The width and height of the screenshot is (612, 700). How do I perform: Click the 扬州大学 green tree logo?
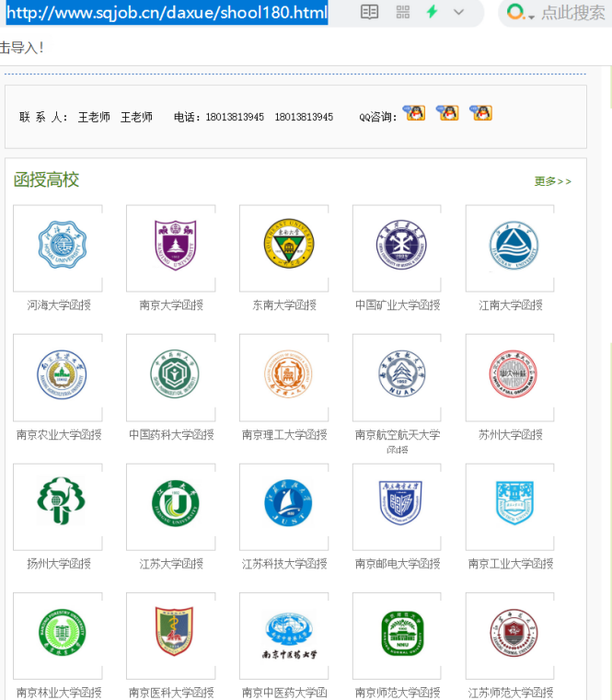(58, 504)
